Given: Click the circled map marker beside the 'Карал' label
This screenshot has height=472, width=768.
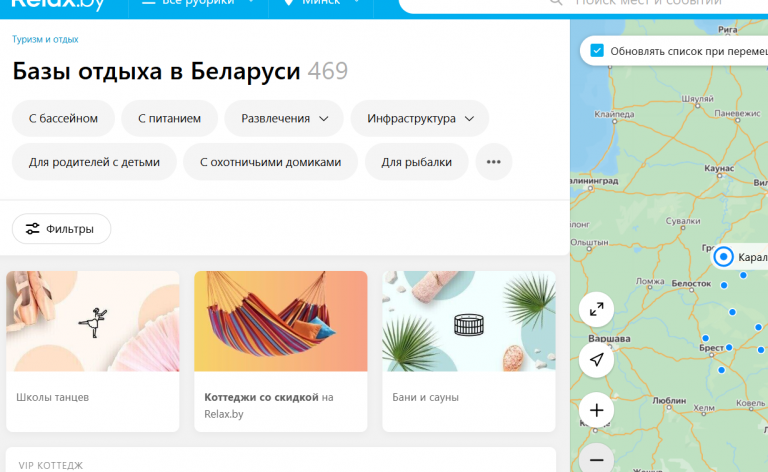Looking at the screenshot, I should (x=723, y=257).
